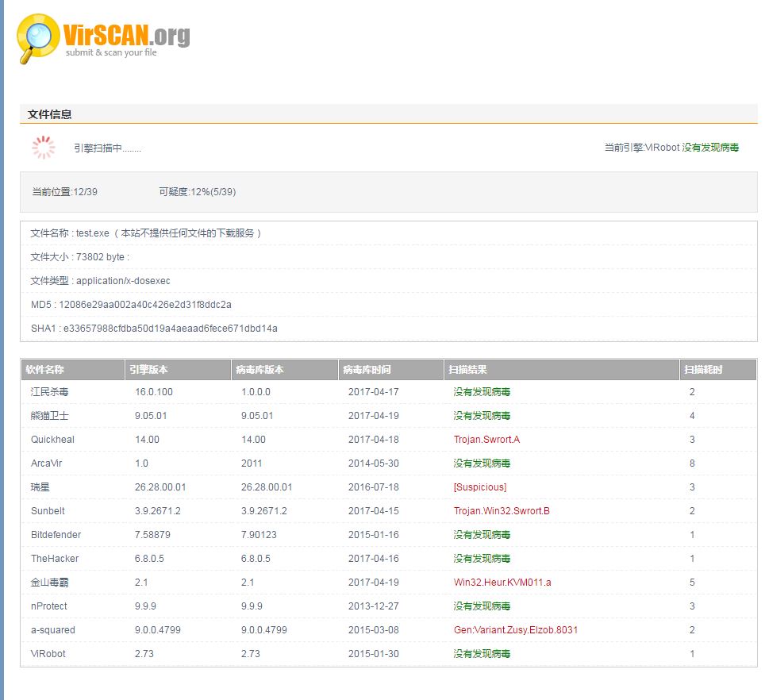Click the 当前引擎:ViRobot status text
This screenshot has width=765, height=700.
click(x=672, y=148)
